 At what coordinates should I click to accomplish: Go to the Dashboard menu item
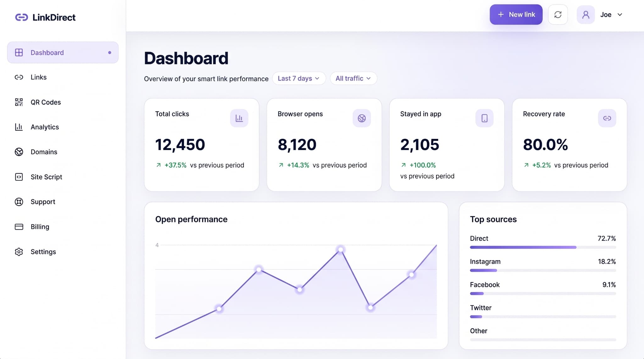click(x=63, y=52)
